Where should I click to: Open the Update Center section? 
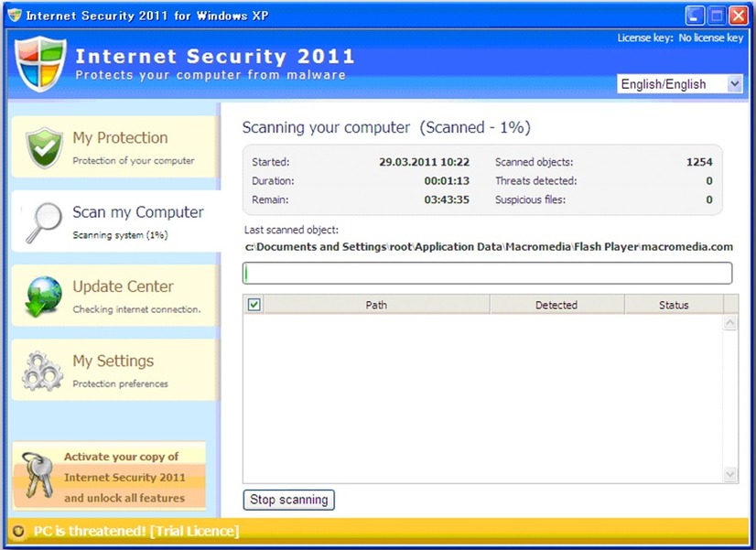click(115, 296)
